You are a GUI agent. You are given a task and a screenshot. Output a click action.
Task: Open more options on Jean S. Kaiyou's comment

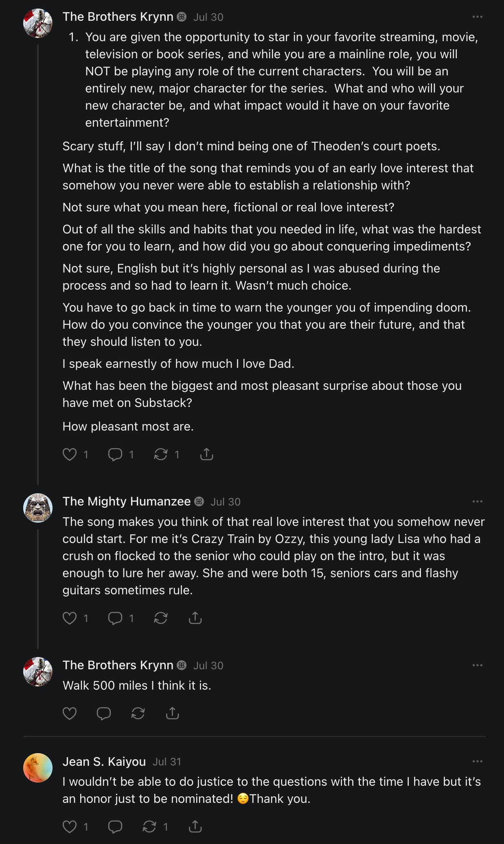pos(477,761)
